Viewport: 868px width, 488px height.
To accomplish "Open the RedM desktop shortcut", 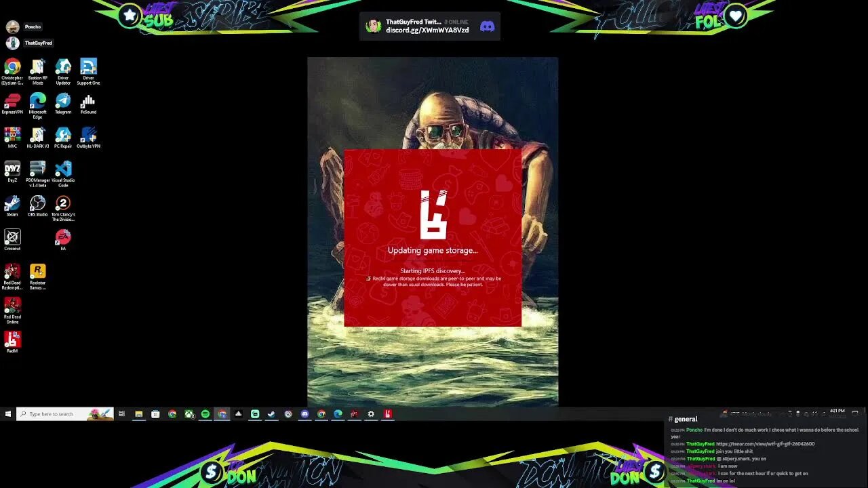I will 12,342.
